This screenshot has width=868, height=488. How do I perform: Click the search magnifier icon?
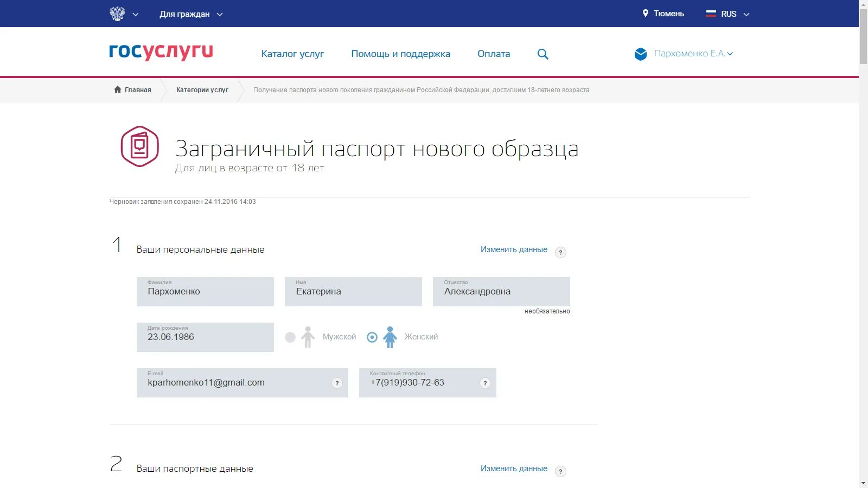pyautogui.click(x=543, y=54)
